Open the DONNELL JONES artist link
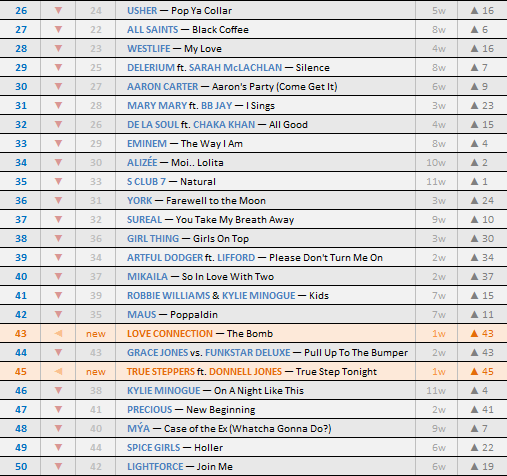 tap(245, 372)
